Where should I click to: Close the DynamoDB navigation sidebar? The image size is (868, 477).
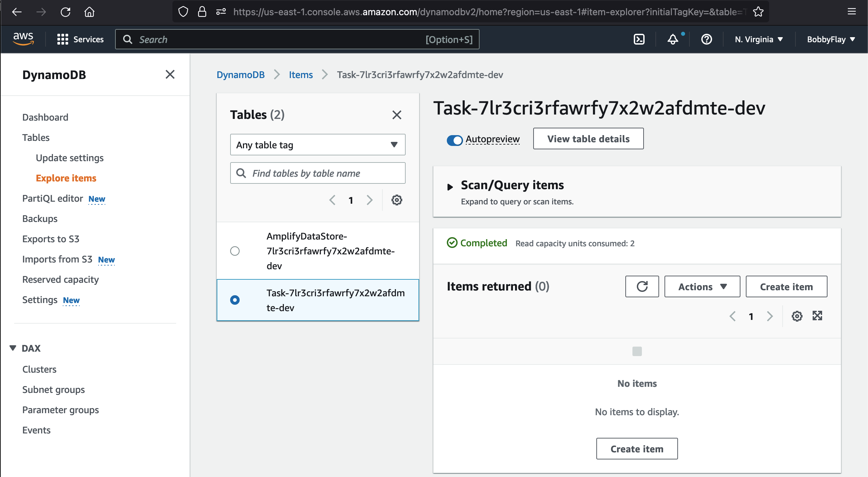170,74
